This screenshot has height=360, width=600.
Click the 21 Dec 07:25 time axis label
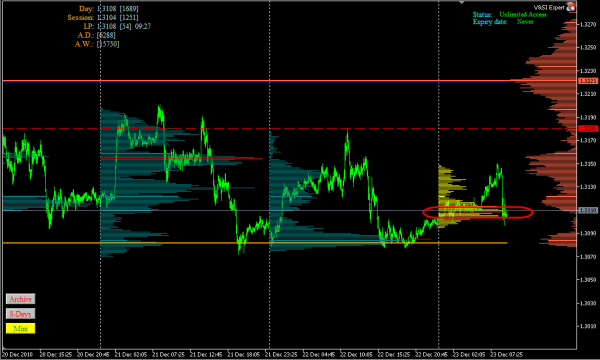(x=168, y=355)
